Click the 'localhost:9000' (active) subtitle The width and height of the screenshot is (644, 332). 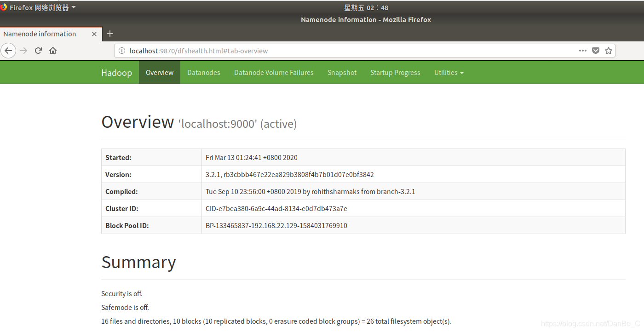[237, 124]
